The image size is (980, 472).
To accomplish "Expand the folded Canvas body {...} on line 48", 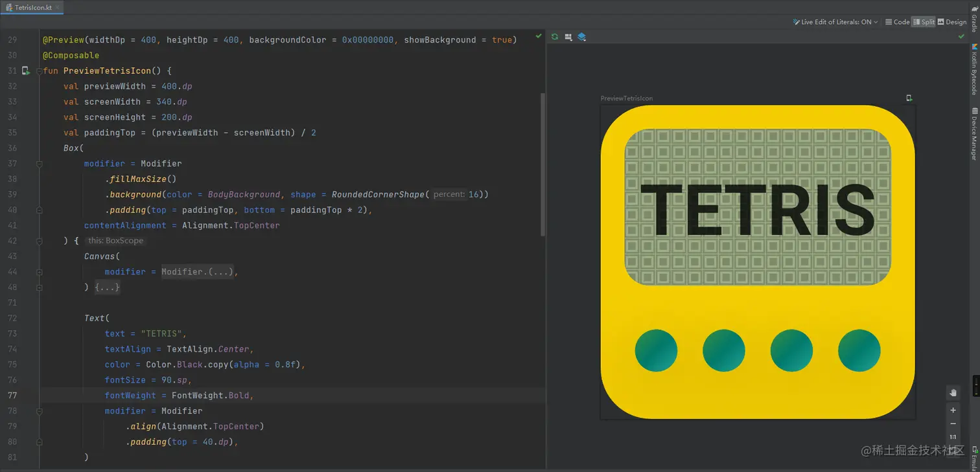I will (x=108, y=287).
